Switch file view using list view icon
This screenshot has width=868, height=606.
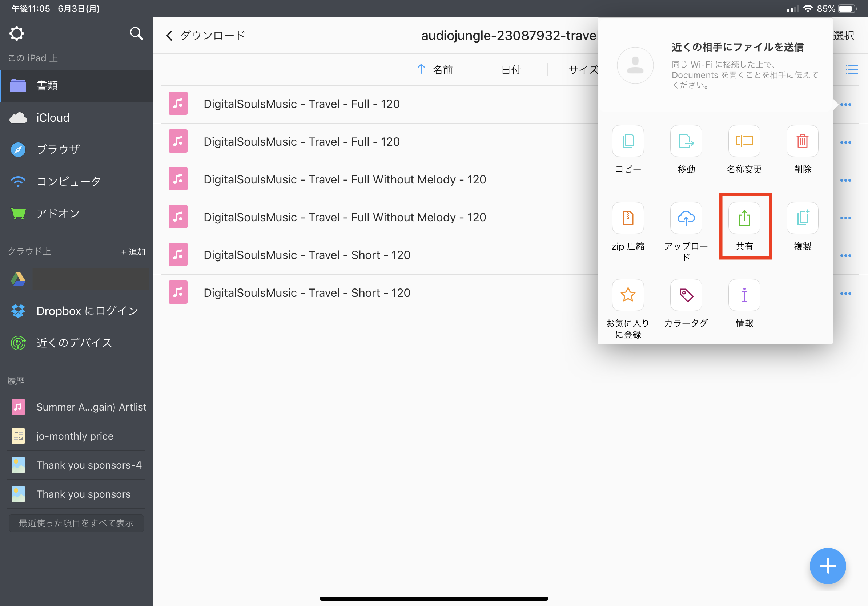tap(851, 69)
